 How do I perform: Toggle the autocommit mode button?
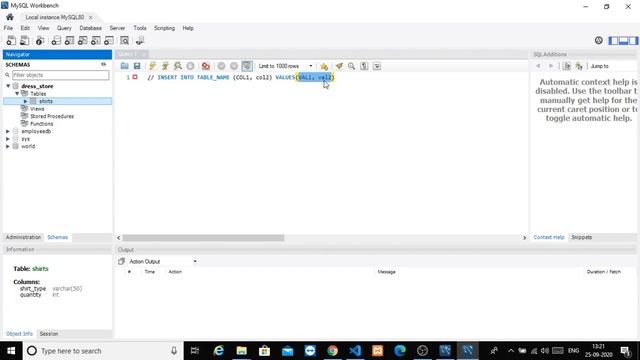click(x=247, y=66)
